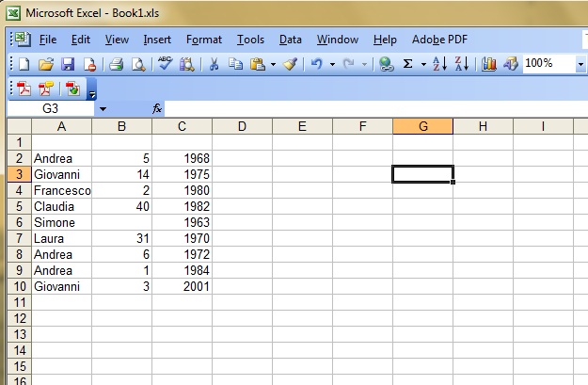Screen dimensions: 588x385
Task: Click the cell containing Francesco
Action: pyautogui.click(x=61, y=190)
